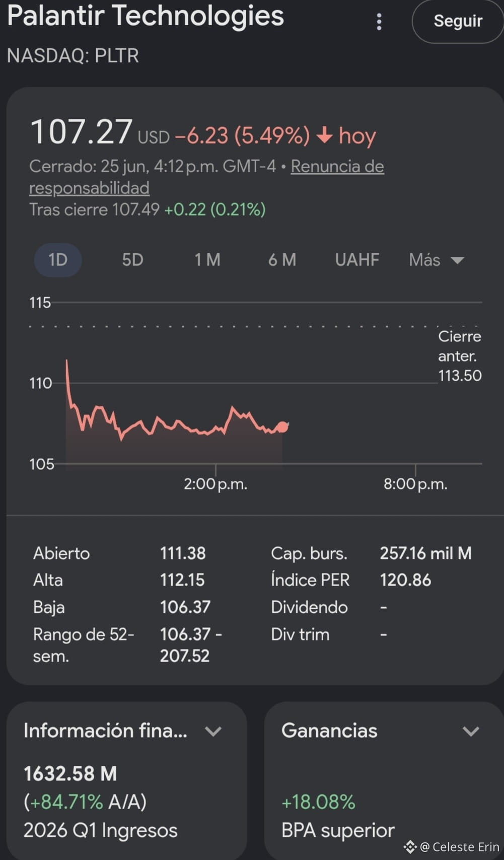Click the 2:00 p.m. time axis marker
Image resolution: width=504 pixels, height=860 pixels.
point(215,484)
